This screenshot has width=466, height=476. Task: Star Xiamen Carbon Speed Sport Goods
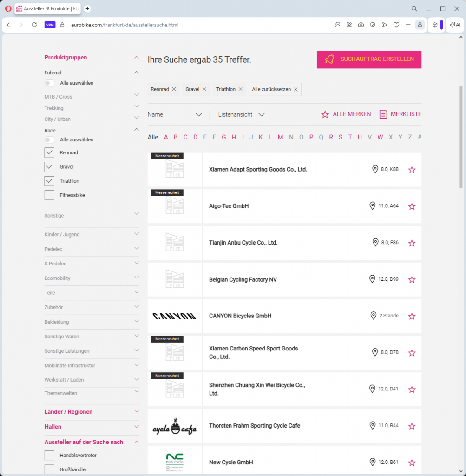coord(412,353)
